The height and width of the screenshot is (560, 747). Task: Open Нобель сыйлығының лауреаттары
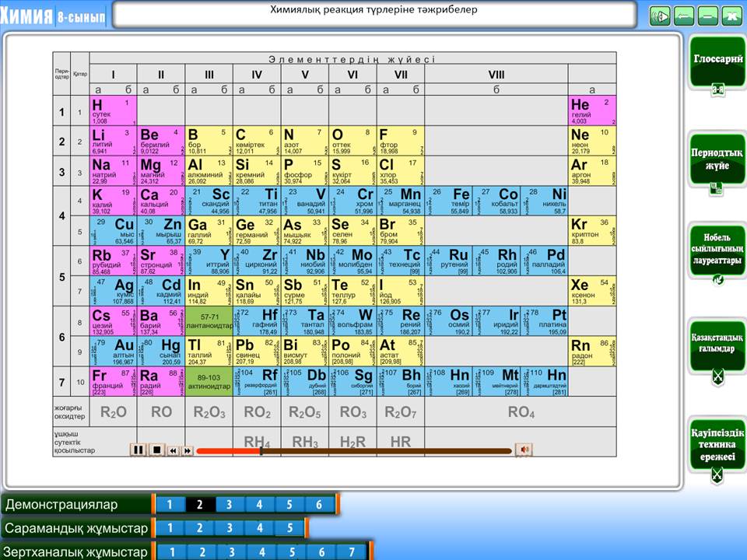point(717,249)
